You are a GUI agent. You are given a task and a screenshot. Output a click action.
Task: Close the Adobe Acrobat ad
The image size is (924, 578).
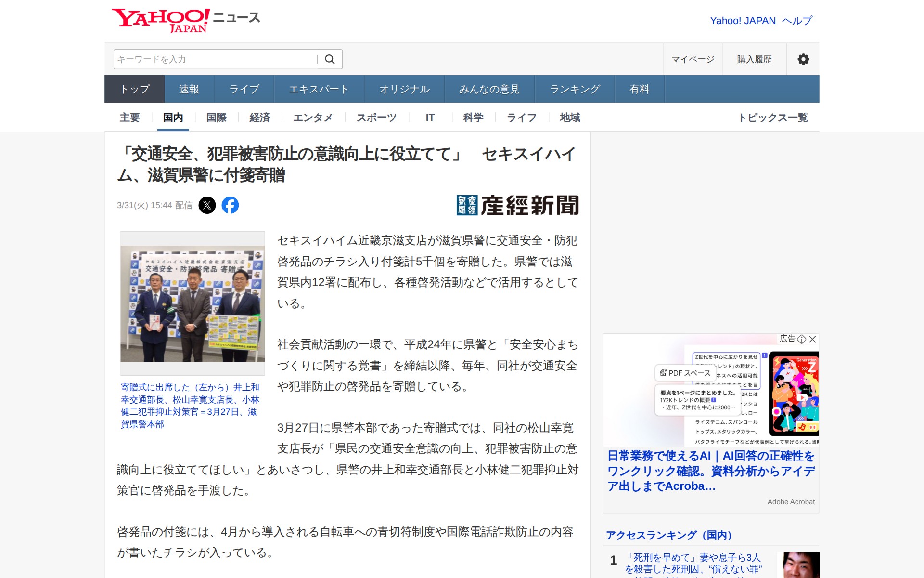(813, 339)
